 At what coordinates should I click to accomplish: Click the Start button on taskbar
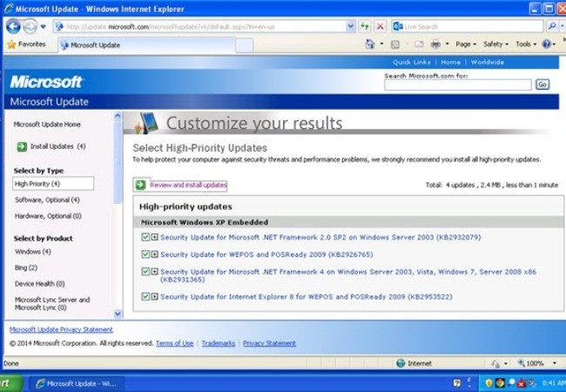click(11, 383)
